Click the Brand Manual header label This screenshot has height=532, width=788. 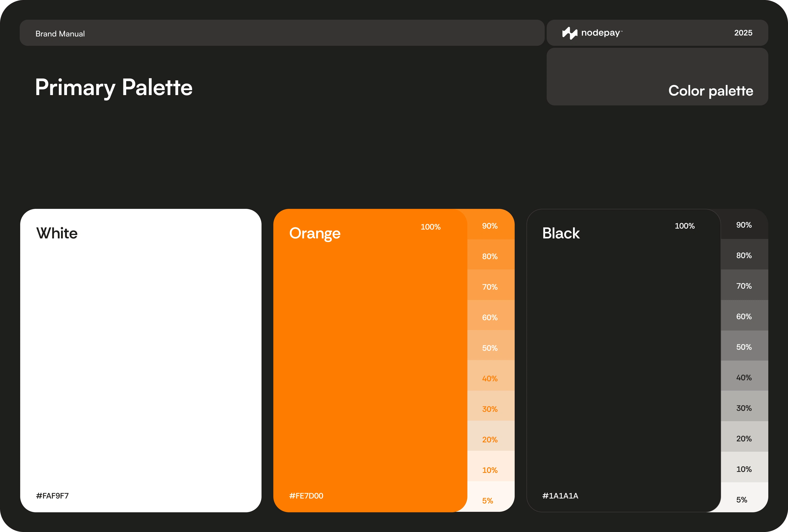(60, 33)
